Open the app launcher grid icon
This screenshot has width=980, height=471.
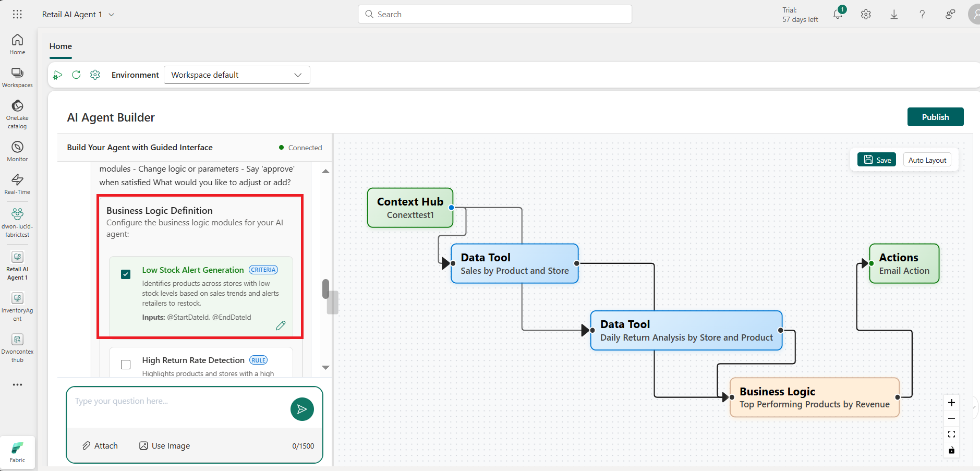click(x=17, y=14)
